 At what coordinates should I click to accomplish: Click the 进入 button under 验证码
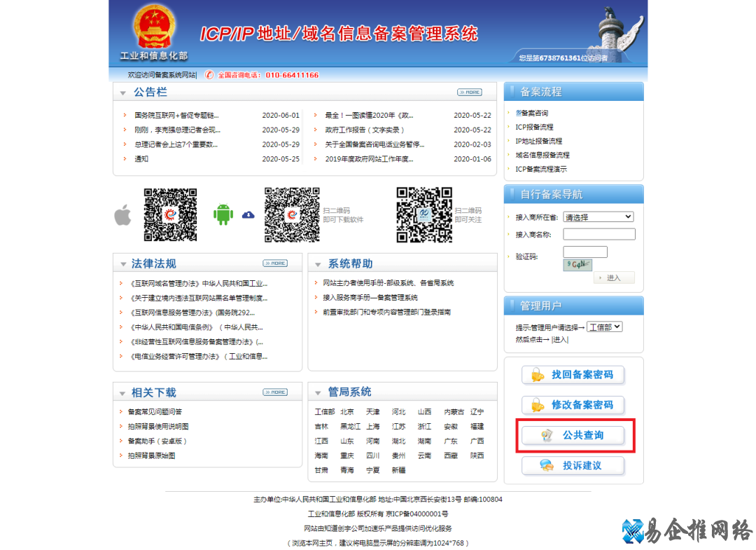coord(614,277)
